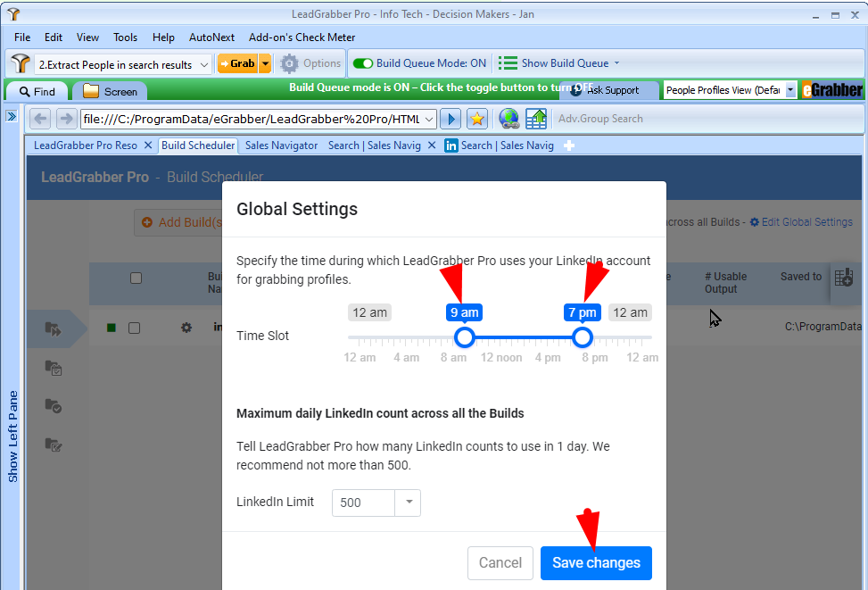Screen dimensions: 868x590
Task: Open Show Build Queue list icon
Action: [508, 63]
